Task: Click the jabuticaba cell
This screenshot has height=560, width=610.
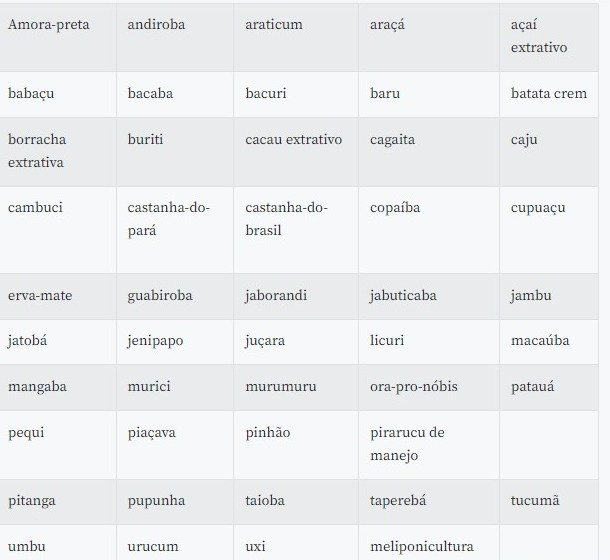Action: pyautogui.click(x=429, y=297)
